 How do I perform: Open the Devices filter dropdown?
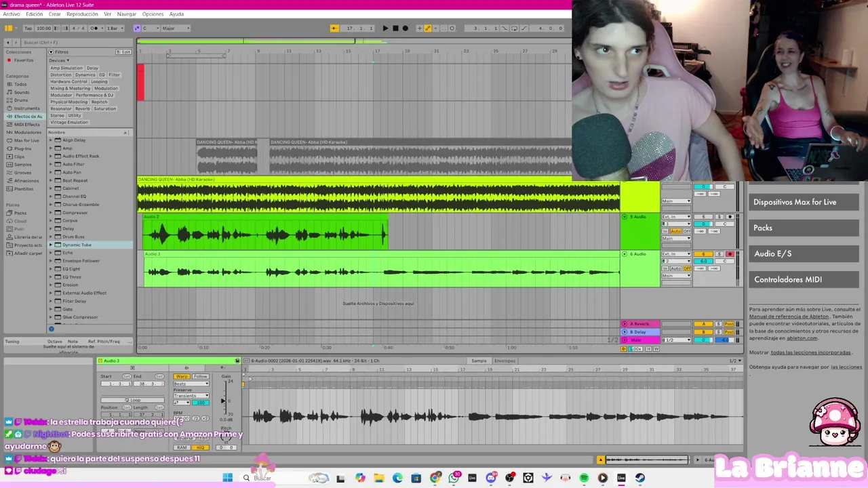(x=59, y=60)
